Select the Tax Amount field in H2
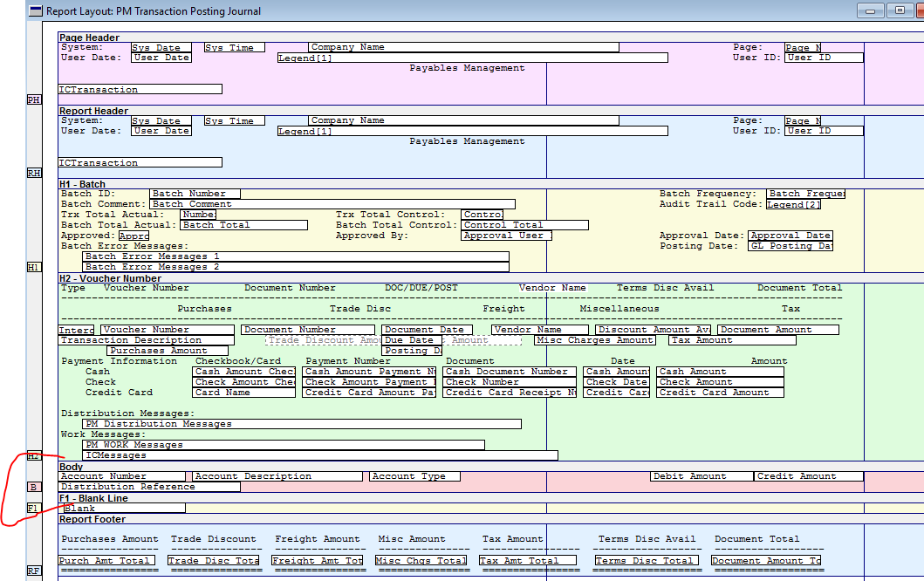The width and height of the screenshot is (924, 581). click(733, 340)
